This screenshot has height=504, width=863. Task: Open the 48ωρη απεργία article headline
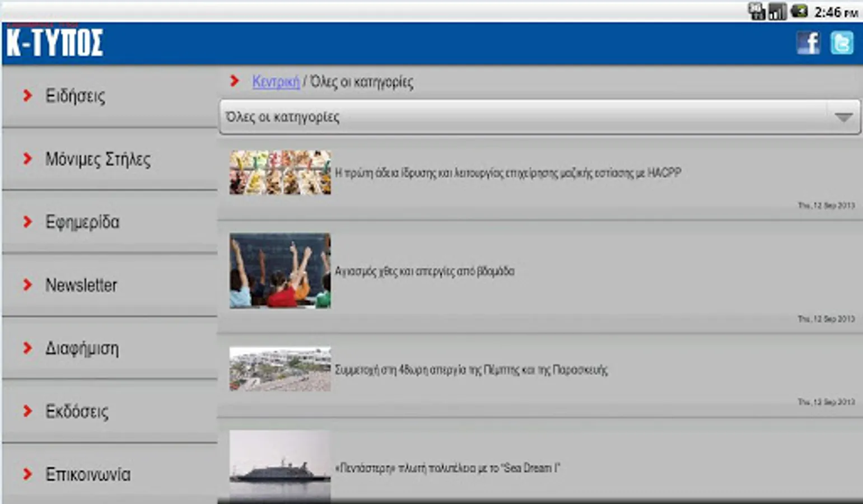click(x=471, y=370)
